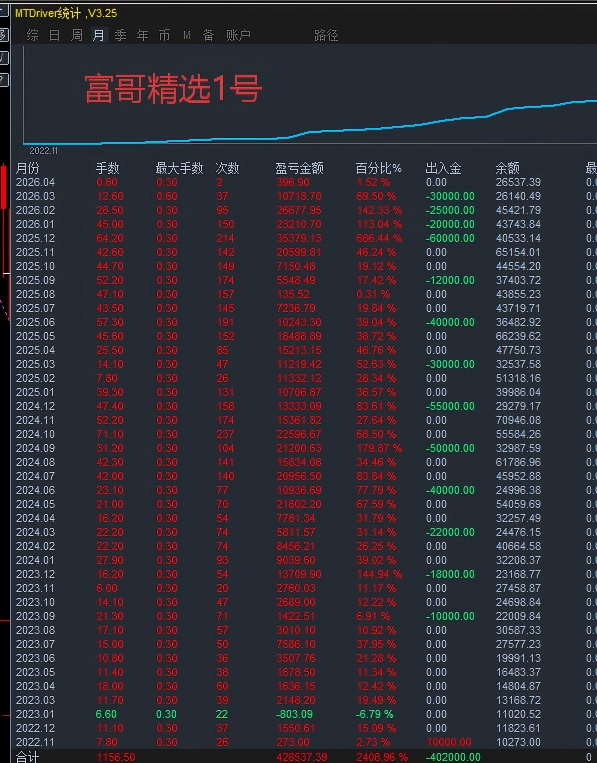Click profit 15213.15 in 2025.04 row
This screenshot has width=597, height=763.
(299, 350)
